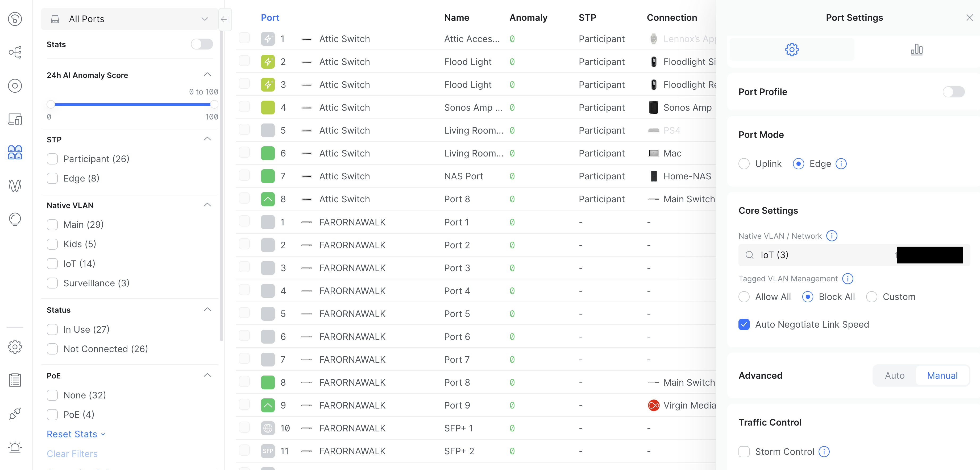Show info for Edge port mode
Screen dimensions: 980x470
(x=841, y=164)
